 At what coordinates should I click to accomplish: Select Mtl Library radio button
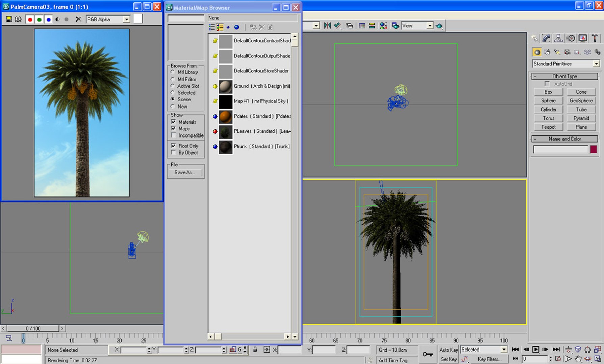(x=184, y=72)
